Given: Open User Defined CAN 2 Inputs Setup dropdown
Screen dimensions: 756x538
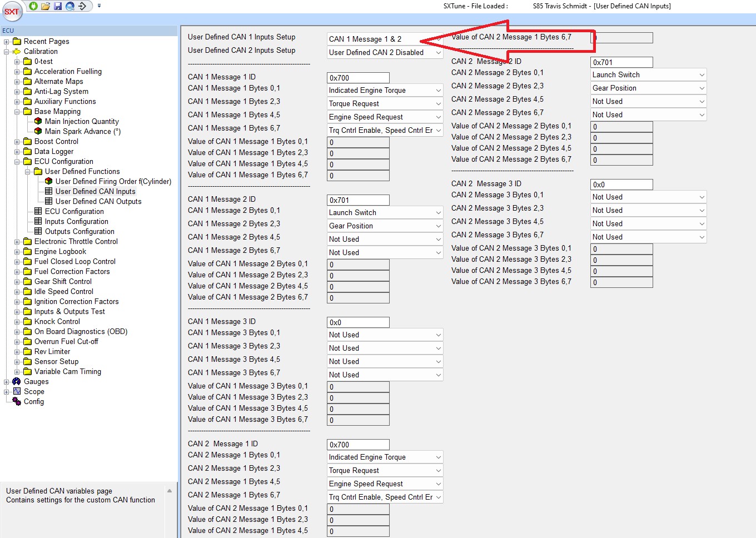Looking at the screenshot, I should [385, 53].
